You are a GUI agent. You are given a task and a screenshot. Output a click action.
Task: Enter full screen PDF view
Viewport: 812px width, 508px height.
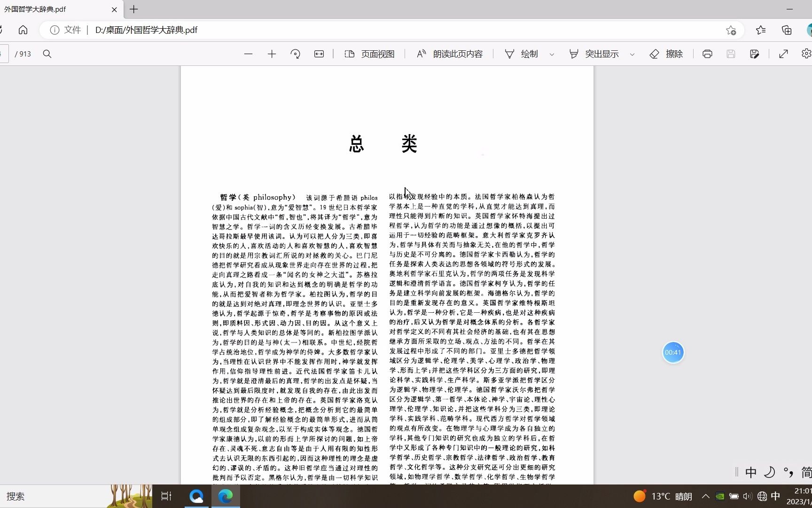click(x=783, y=54)
